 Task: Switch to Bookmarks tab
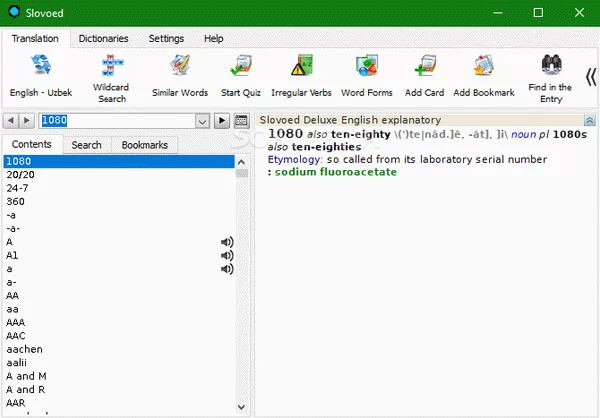point(145,145)
